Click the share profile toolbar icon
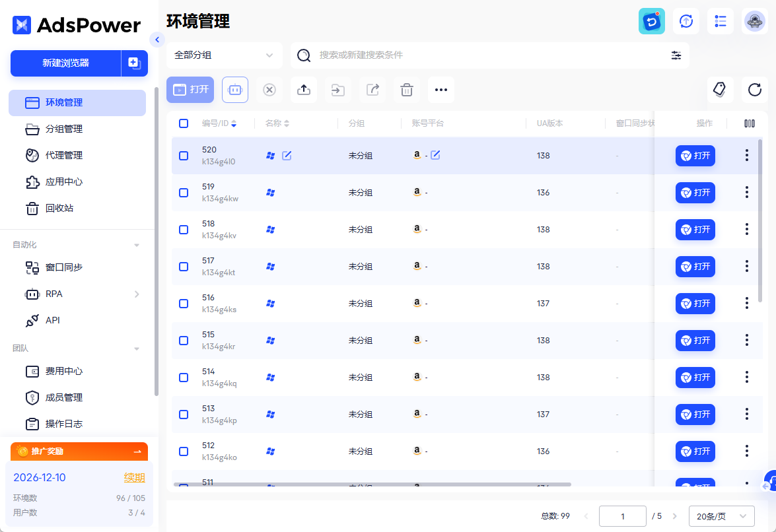 coord(372,90)
